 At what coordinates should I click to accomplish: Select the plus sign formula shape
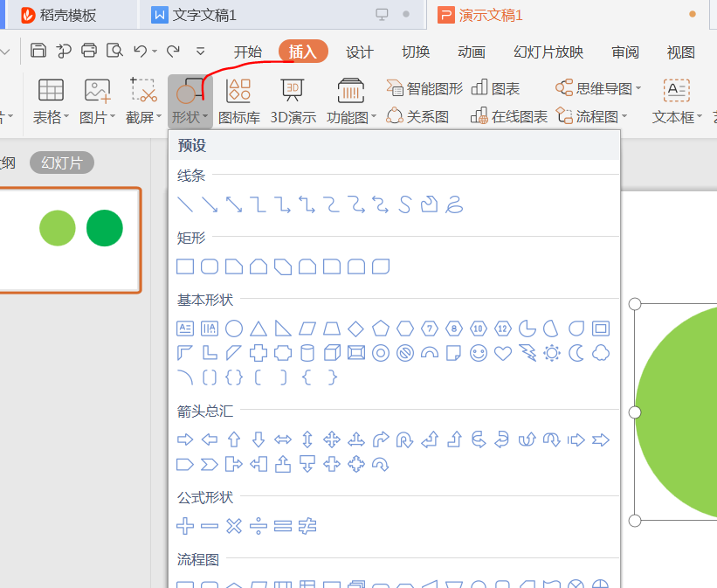pos(185,526)
